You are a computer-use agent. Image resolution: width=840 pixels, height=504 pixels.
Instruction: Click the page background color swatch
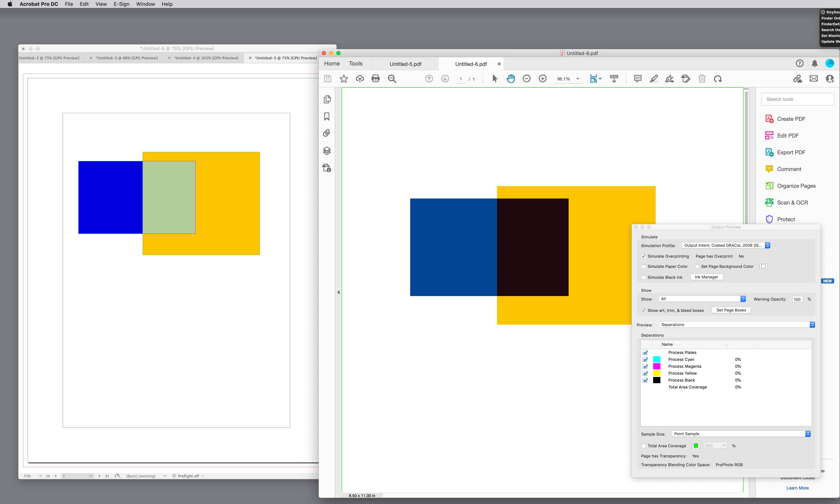[764, 267]
